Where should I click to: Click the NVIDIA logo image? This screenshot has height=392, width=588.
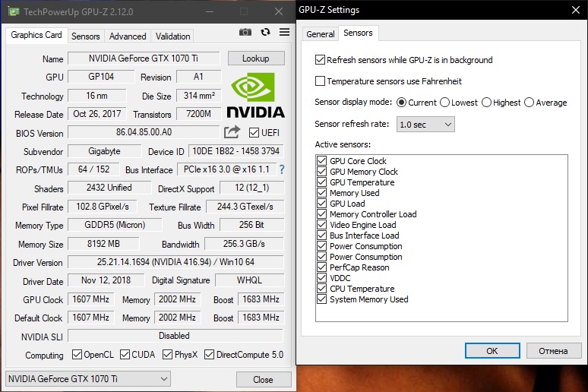click(x=256, y=95)
